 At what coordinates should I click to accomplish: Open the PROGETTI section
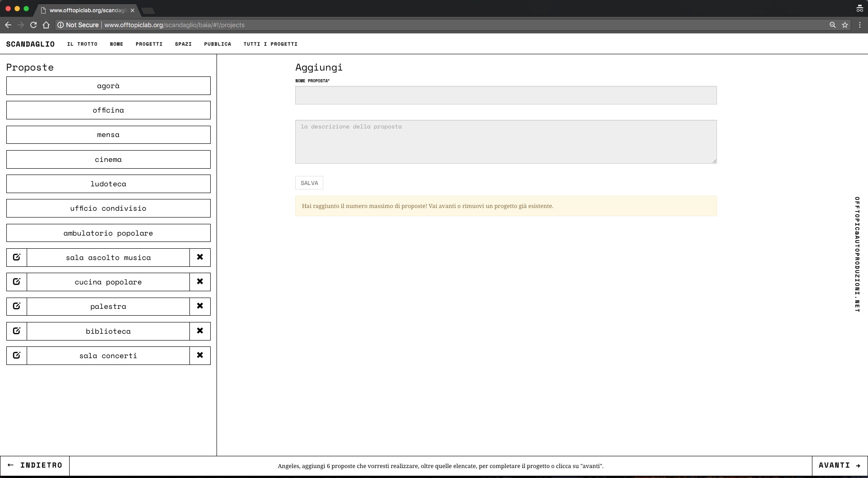pos(149,44)
